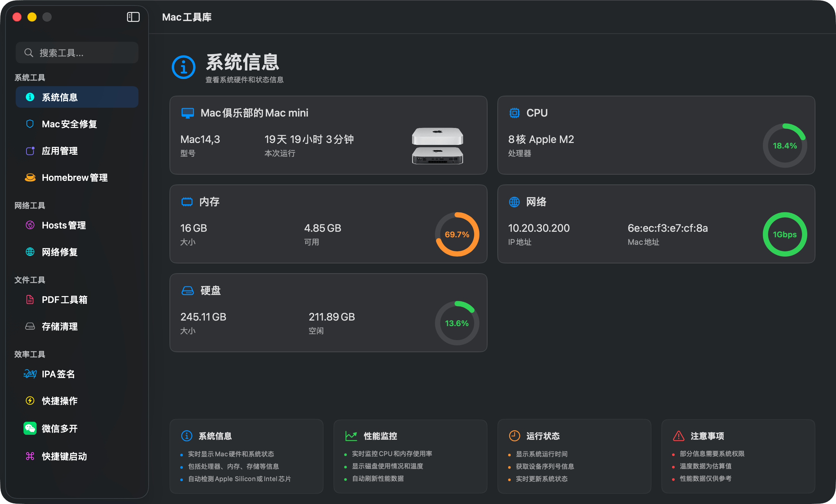Viewport: 836px width, 504px height.
Task: Click the 硬盘 disk card header
Action: pos(210,290)
